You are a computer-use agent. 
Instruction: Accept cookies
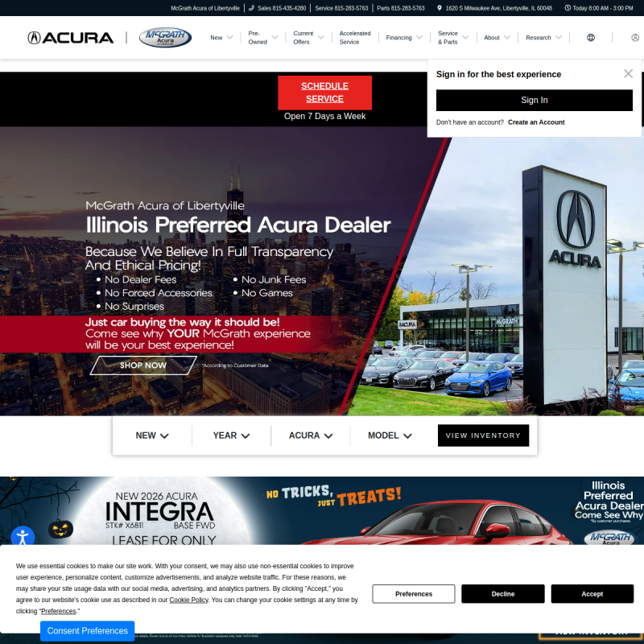click(x=592, y=594)
